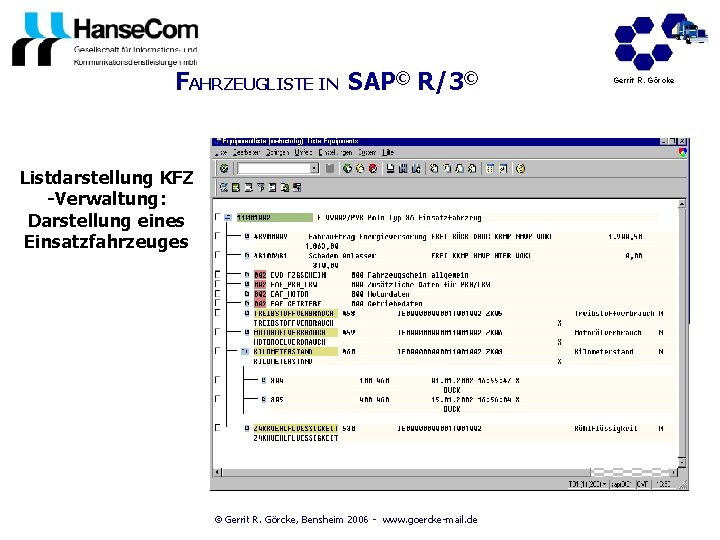Open the command field dropdown arrow
The image size is (720, 540).
[x=315, y=169]
